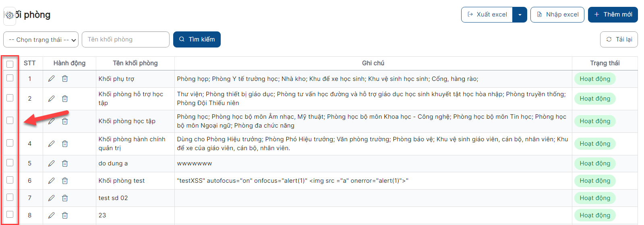Edit Khối phòng test pencil icon

(51, 181)
